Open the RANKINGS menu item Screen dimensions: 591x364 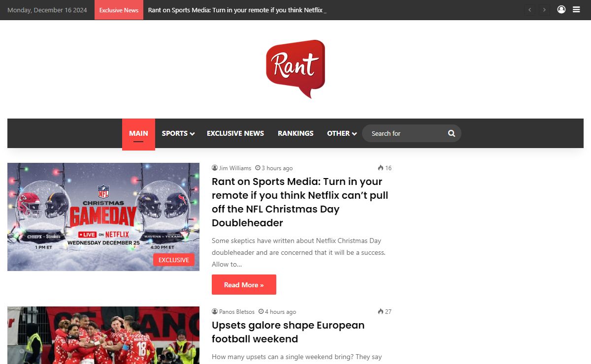295,133
